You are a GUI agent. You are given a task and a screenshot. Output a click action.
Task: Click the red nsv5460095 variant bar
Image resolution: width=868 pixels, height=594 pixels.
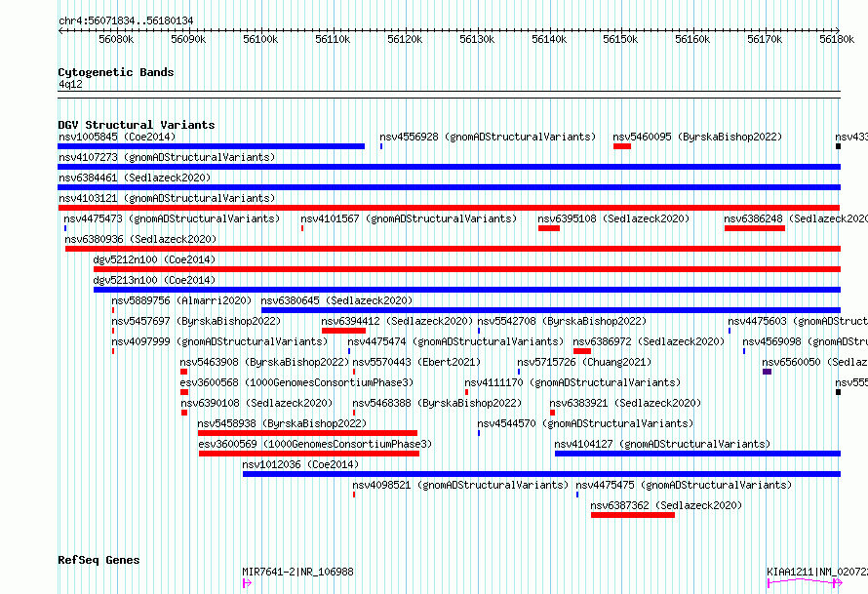(621, 146)
